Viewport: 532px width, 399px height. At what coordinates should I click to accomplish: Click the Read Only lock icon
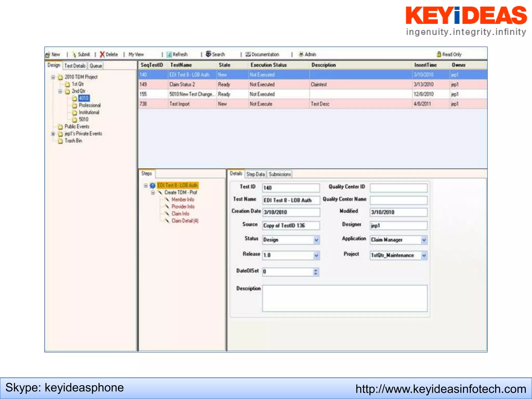click(439, 54)
